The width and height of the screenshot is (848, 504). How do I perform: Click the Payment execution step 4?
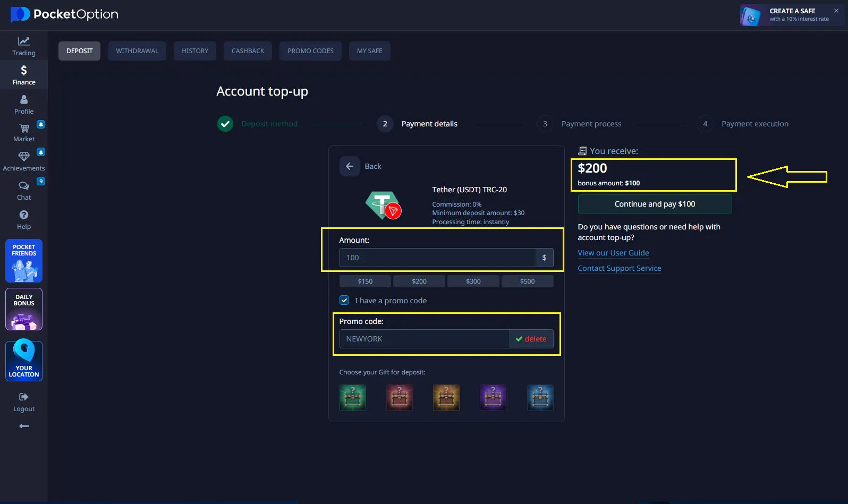[x=743, y=124]
